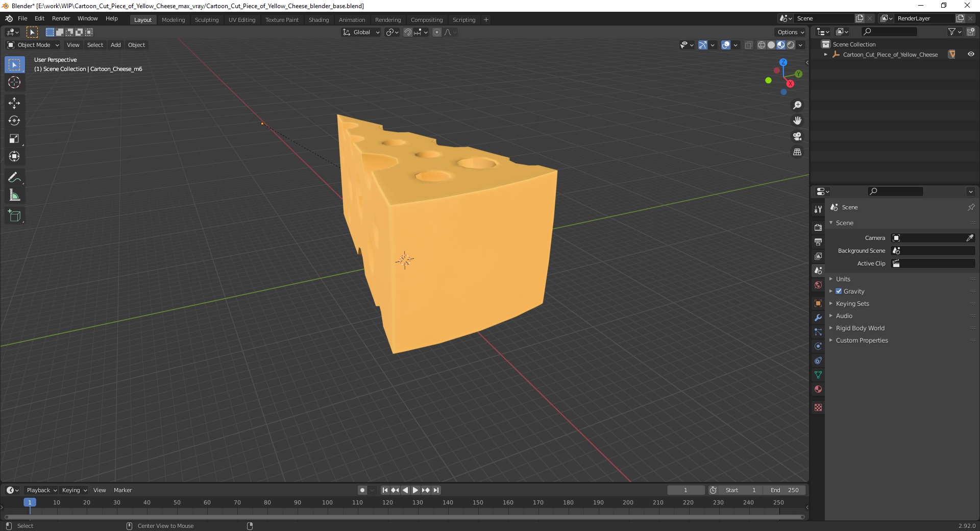This screenshot has width=980, height=531.
Task: Open Object properties tab
Action: click(818, 303)
